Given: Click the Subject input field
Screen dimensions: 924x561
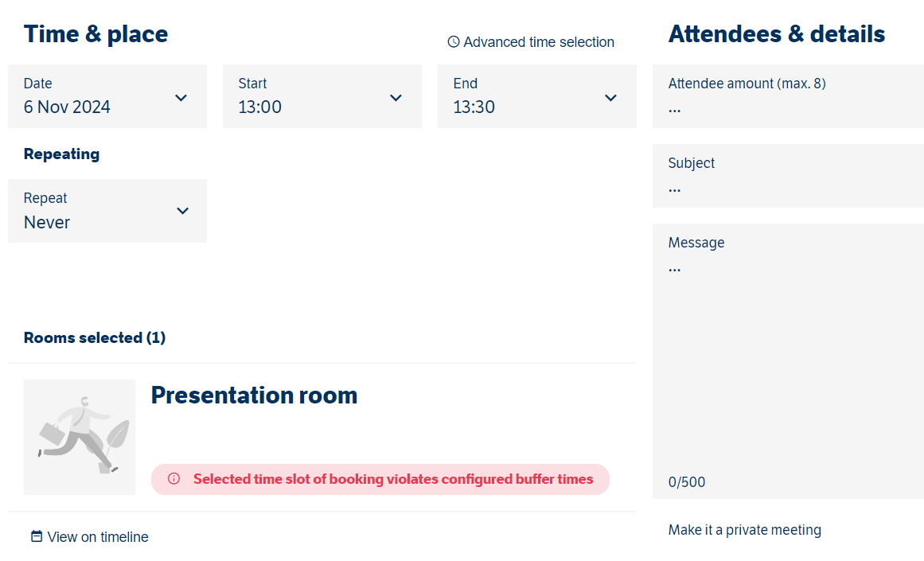Looking at the screenshot, I should 788,176.
